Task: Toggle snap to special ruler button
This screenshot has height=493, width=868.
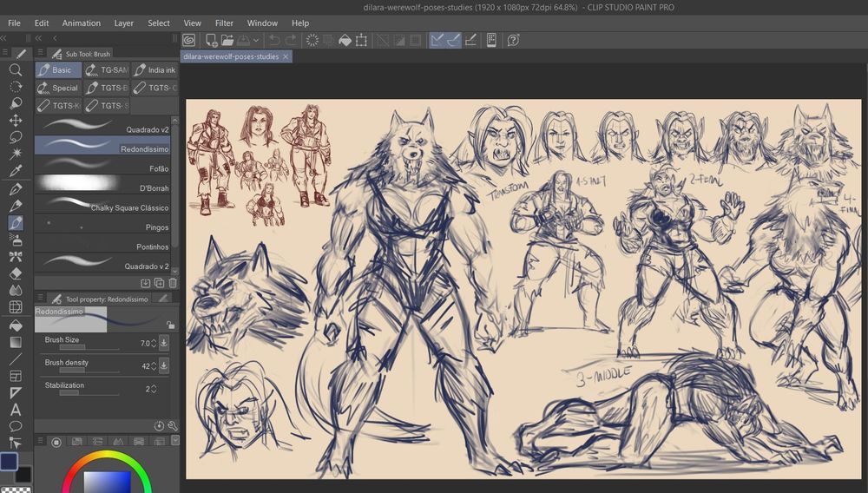Action: [453, 40]
